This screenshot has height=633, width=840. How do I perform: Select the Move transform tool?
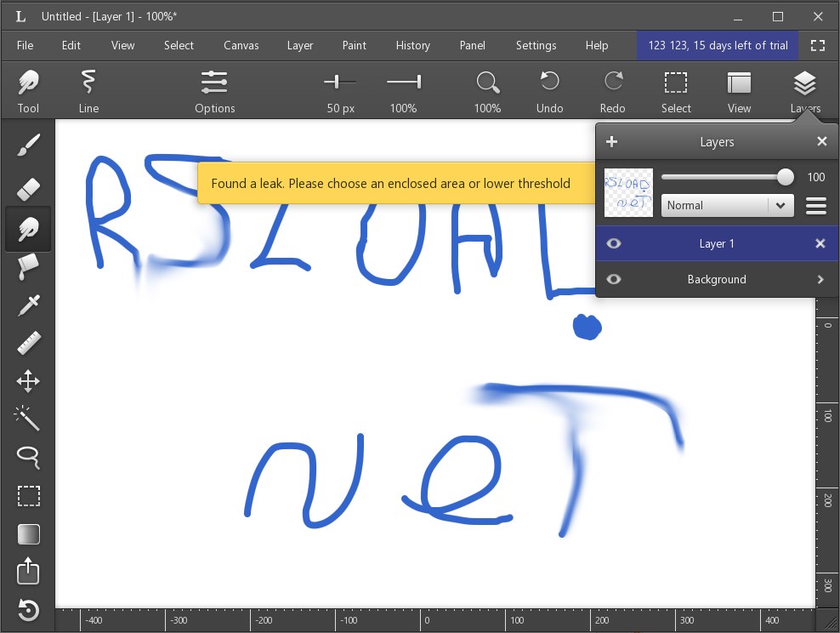coord(28,381)
